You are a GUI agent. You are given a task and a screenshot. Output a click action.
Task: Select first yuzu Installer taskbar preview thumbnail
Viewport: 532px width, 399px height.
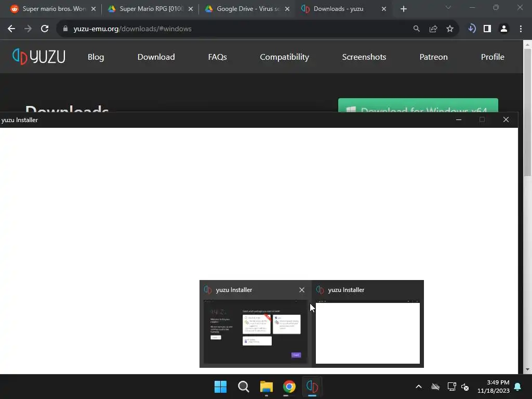pos(256,331)
